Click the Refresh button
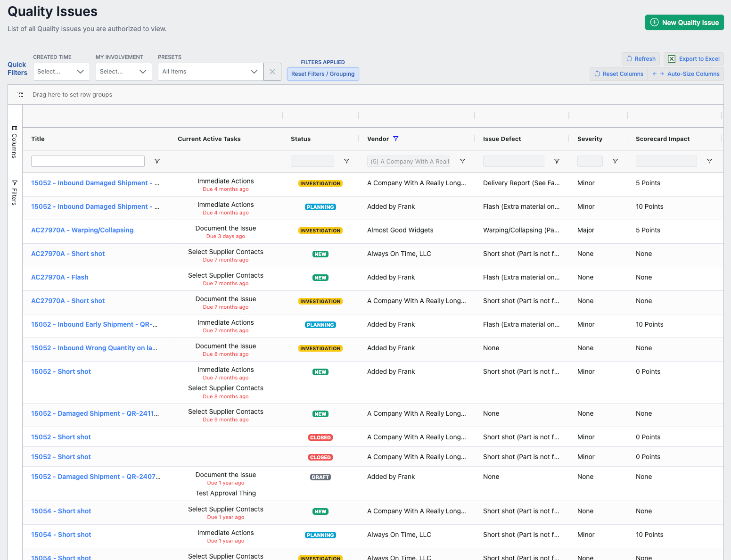This screenshot has height=560, width=731. pyautogui.click(x=641, y=59)
